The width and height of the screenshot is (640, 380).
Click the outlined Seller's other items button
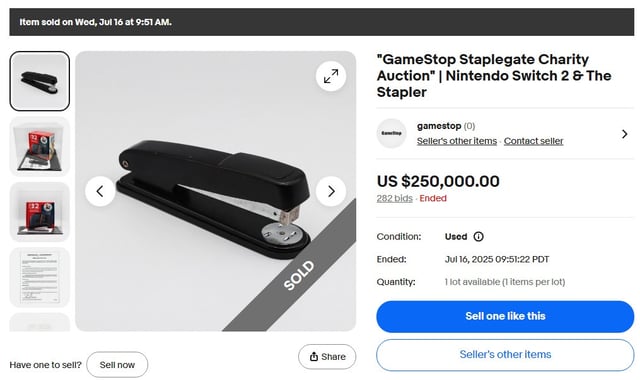click(505, 355)
